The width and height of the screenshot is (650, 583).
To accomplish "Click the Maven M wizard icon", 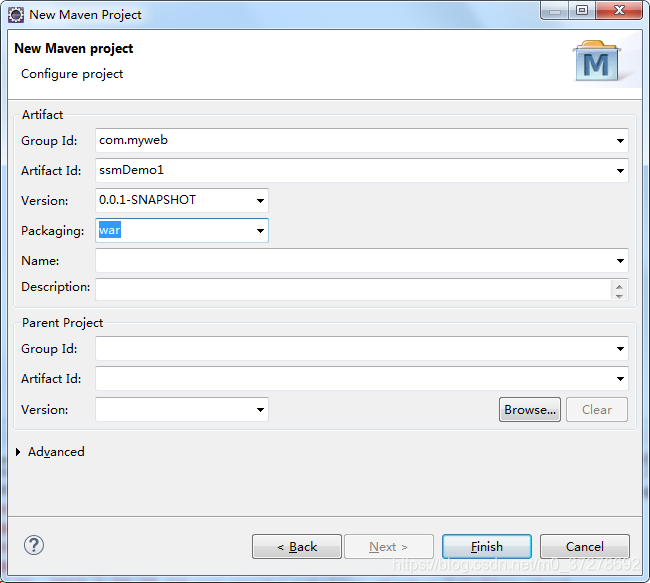I will [x=597, y=61].
